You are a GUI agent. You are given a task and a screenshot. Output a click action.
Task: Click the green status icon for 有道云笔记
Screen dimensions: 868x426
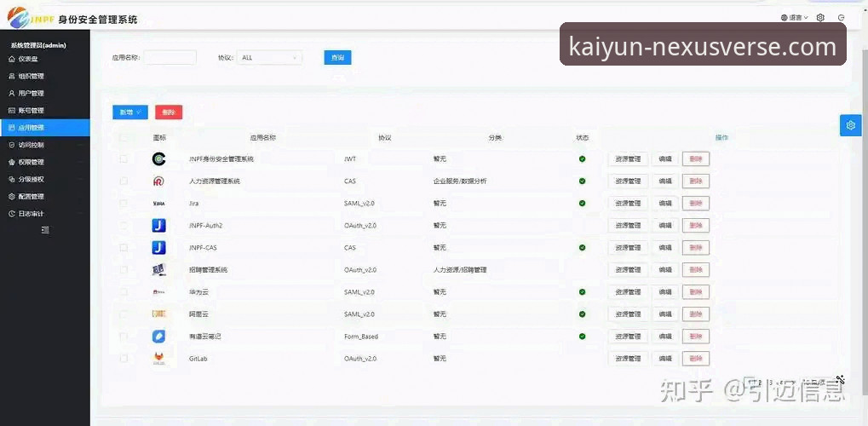point(583,337)
